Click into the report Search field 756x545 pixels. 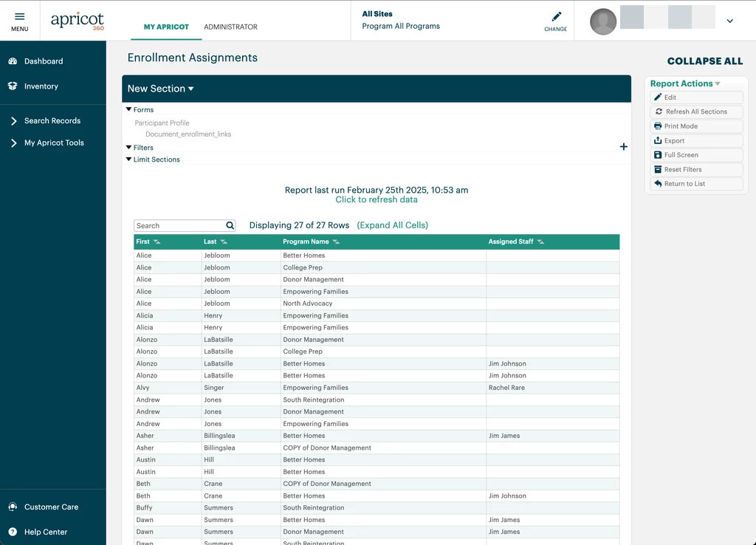tap(180, 226)
